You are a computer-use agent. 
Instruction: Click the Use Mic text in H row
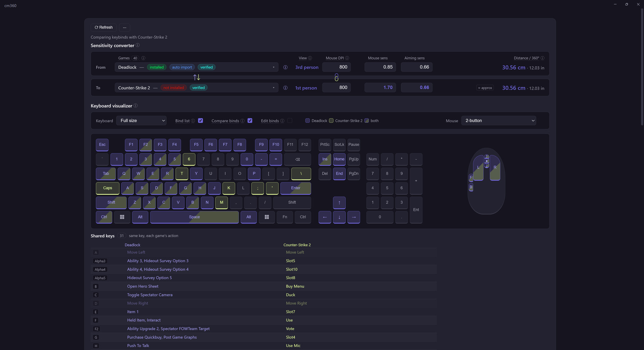293,346
